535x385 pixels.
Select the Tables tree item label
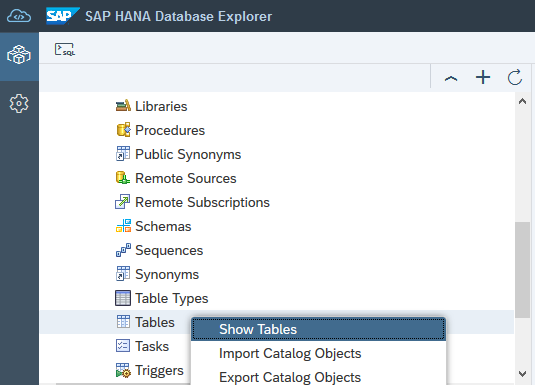pyautogui.click(x=155, y=323)
